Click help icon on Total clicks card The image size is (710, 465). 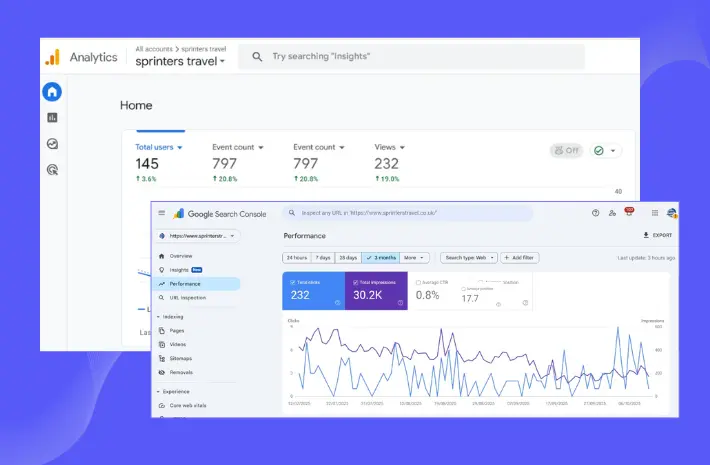point(337,303)
